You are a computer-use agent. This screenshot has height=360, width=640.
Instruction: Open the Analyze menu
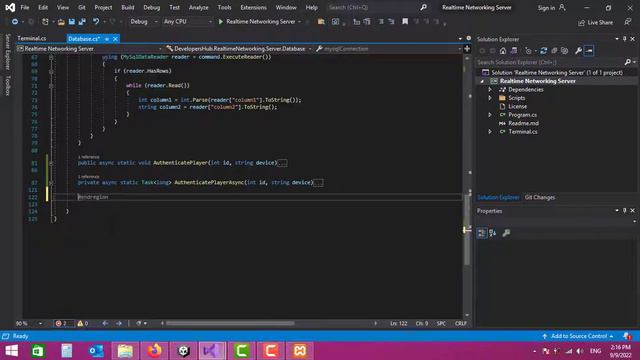[x=198, y=7]
